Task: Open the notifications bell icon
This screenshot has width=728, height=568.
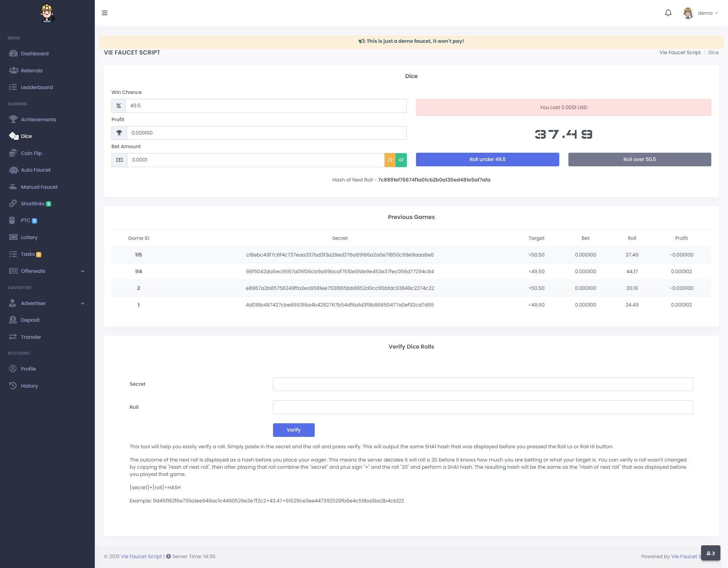Action: [668, 13]
